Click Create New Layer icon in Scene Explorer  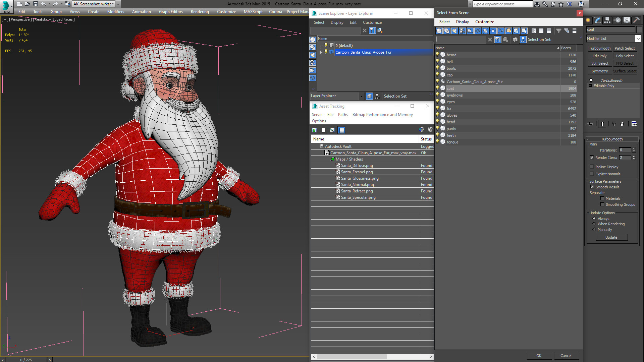(x=380, y=31)
